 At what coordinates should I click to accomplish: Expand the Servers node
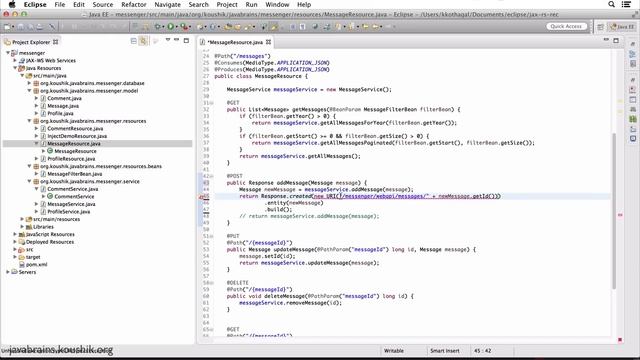pos(8,272)
